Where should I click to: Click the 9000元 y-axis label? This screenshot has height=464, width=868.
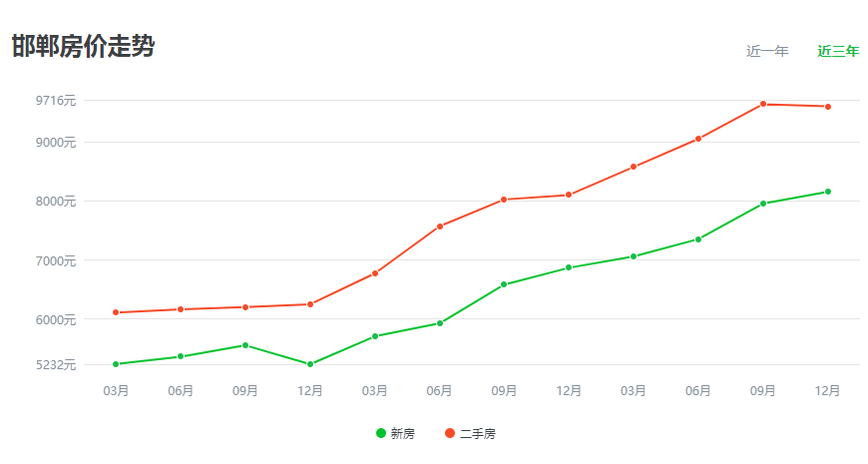[x=56, y=142]
